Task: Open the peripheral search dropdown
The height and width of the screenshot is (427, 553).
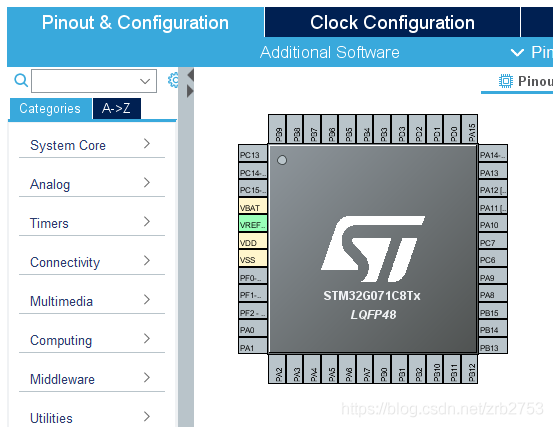Action: (x=94, y=81)
